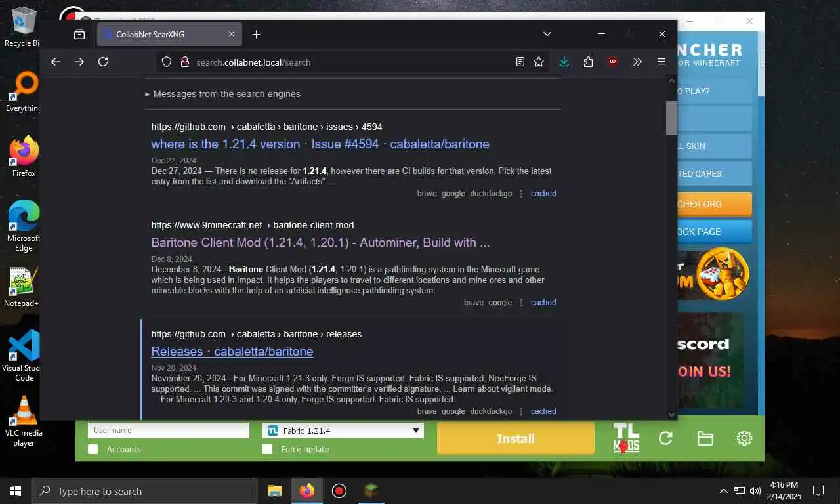Open TL Mods icon in TLauncher

coord(626,438)
